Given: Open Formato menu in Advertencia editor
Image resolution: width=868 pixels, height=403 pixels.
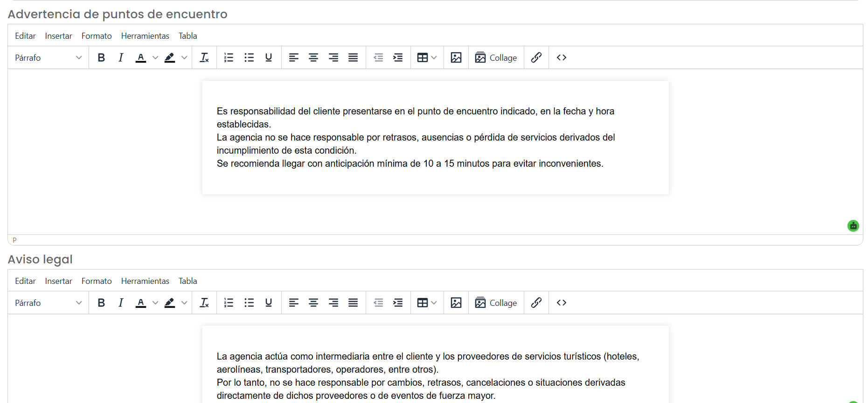Looking at the screenshot, I should 97,36.
